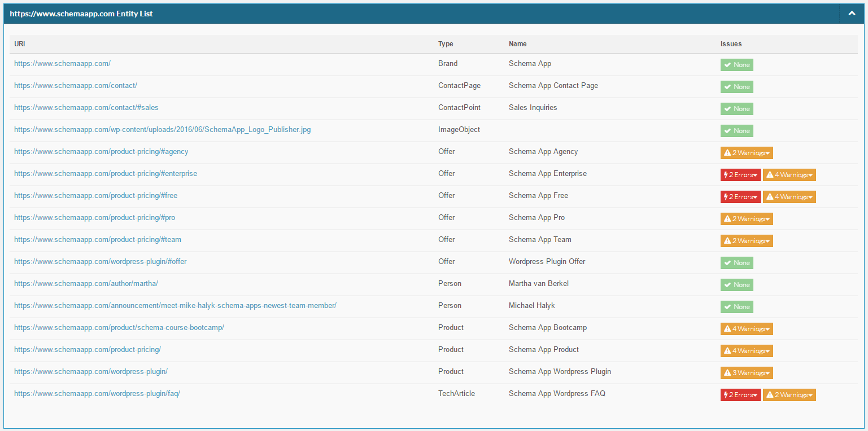This screenshot has width=868, height=431.
Task: Open the wordpress-plugin/faq/ link
Action: (x=97, y=394)
